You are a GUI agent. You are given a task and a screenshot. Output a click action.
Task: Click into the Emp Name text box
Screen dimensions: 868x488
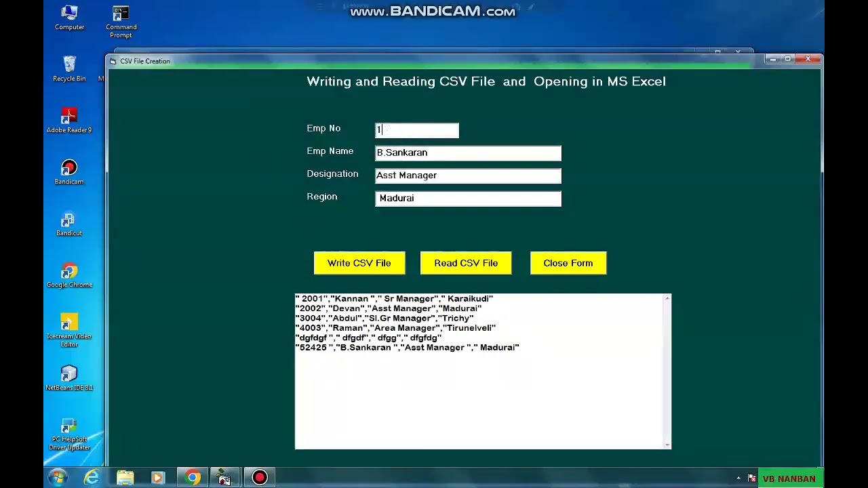[468, 152]
